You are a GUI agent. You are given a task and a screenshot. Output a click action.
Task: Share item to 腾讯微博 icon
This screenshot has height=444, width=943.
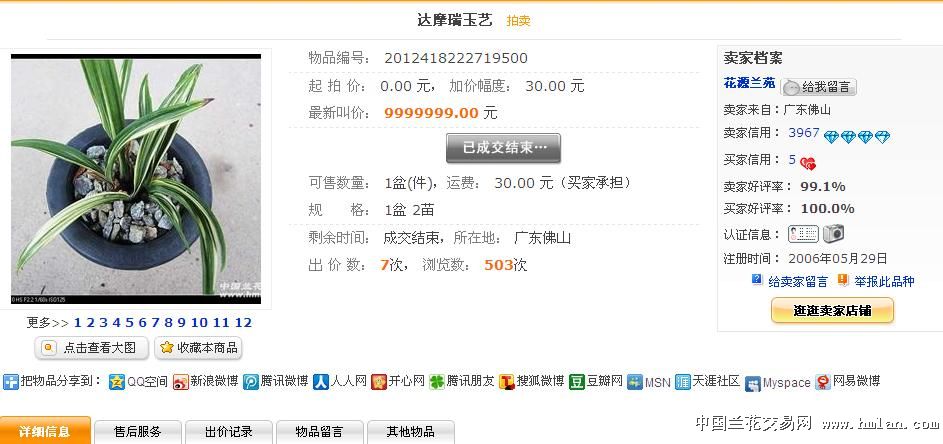(x=251, y=382)
